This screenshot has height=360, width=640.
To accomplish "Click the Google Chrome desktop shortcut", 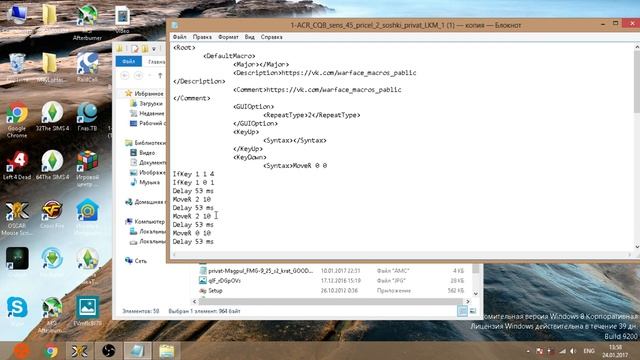I will [17, 119].
